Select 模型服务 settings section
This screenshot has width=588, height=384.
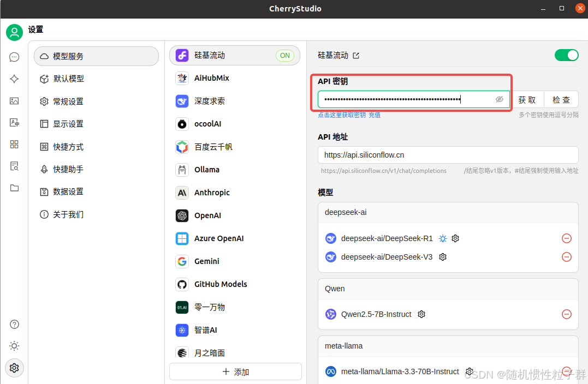point(97,56)
